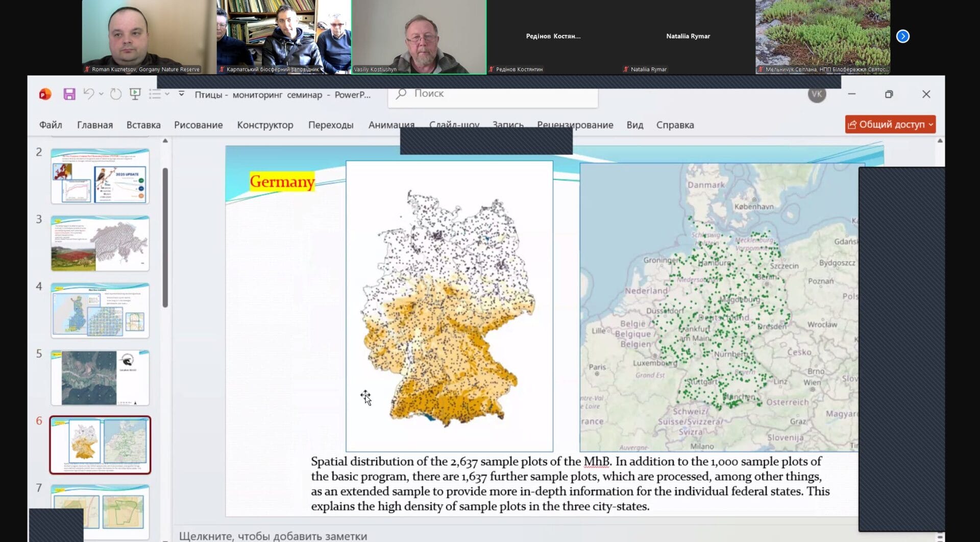Open the Undo history dropdown arrow
The image size is (980, 542).
pyautogui.click(x=101, y=94)
